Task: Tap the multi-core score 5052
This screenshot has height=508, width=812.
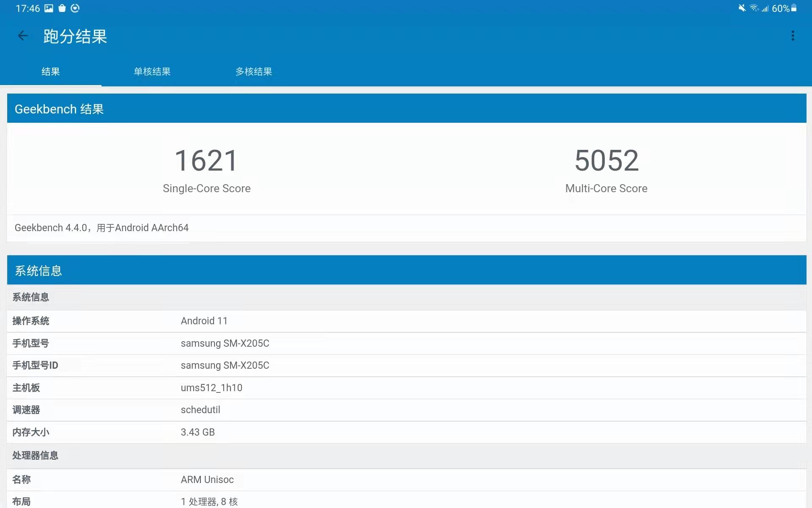Action: click(x=606, y=161)
